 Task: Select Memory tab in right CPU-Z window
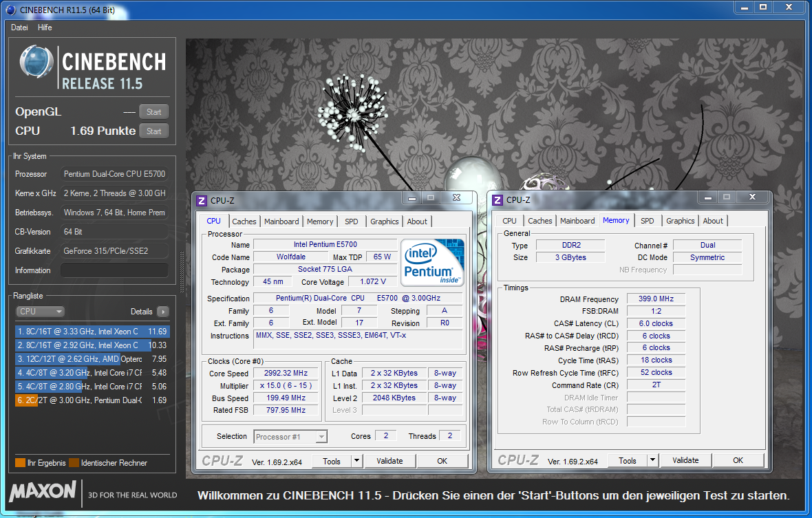(616, 220)
